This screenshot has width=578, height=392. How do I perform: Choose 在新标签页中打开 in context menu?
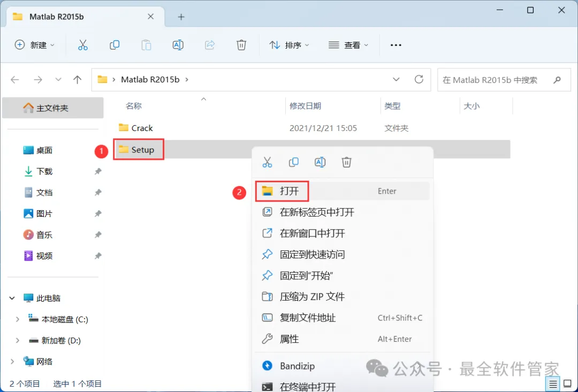[x=342, y=212]
